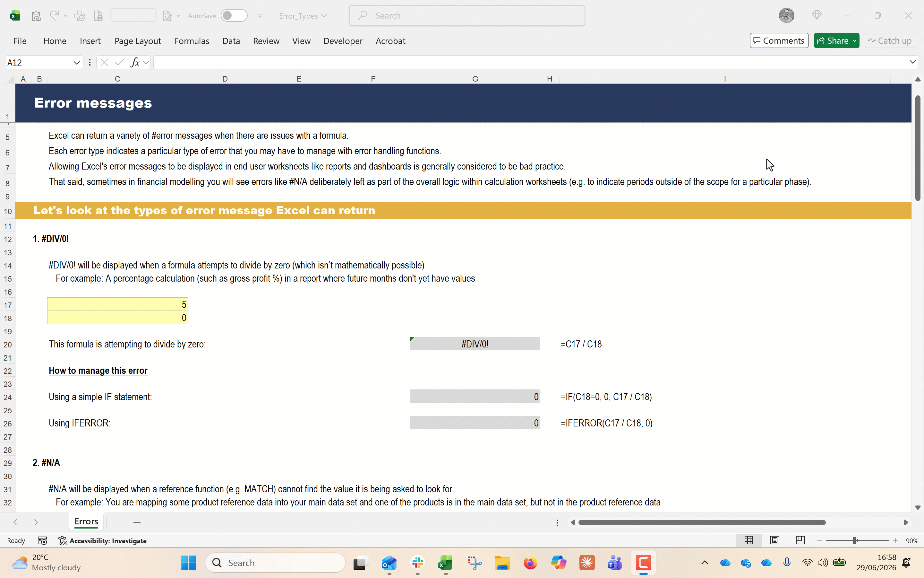Viewport: 924px width, 578px height.
Task: Open Firefox from the taskbar
Action: (x=530, y=563)
